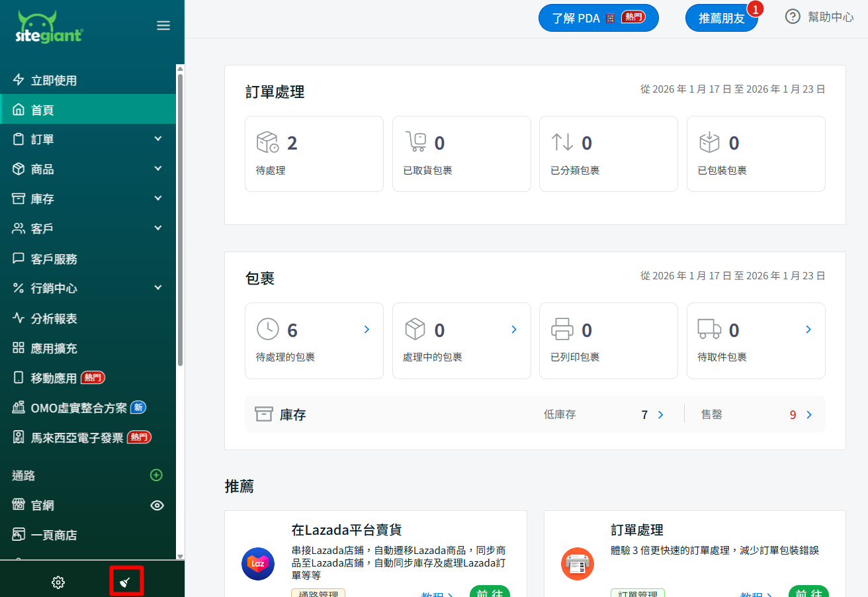Click the 推薦朋友 button
This screenshot has width=868, height=597.
coord(721,18)
